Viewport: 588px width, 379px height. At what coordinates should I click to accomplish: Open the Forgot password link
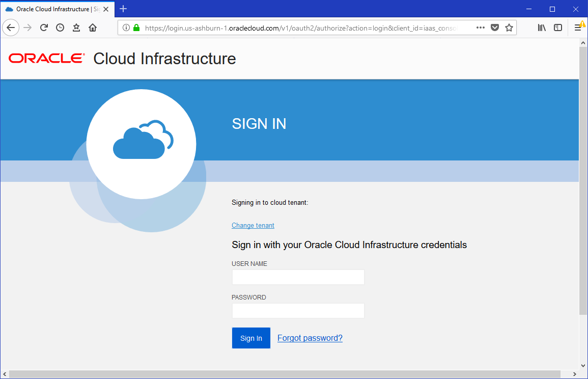coord(310,338)
